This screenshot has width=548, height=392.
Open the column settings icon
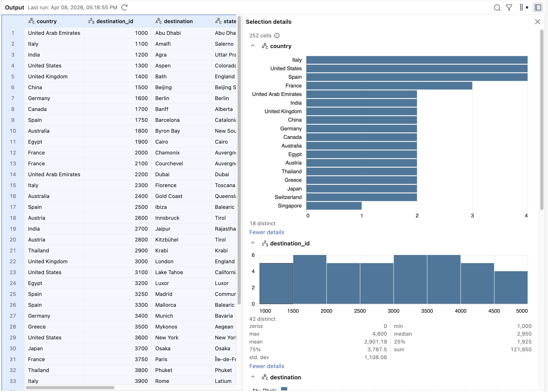point(521,8)
